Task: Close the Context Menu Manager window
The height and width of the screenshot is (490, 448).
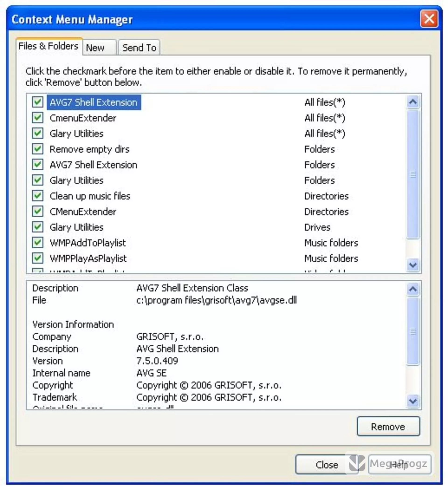Action: tap(429, 19)
